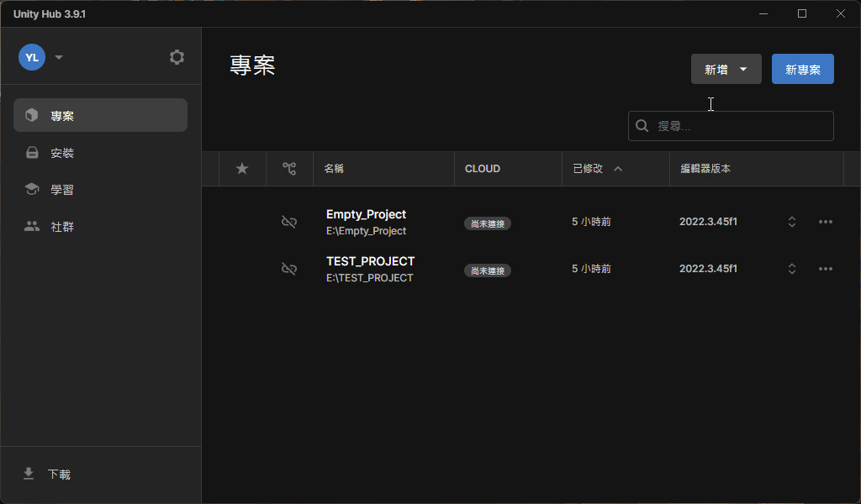The image size is (861, 504).
Task: Select the 專案 sidebar item
Action: (x=100, y=115)
